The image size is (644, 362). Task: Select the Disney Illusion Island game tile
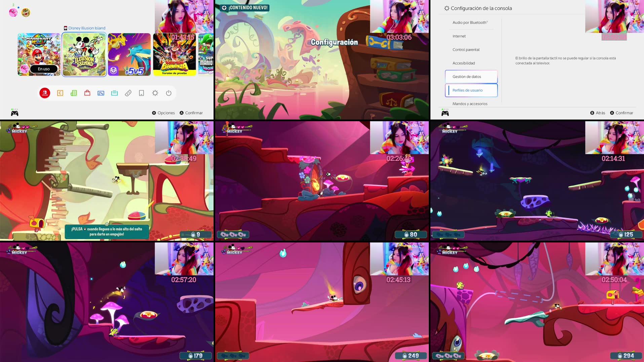(x=84, y=54)
